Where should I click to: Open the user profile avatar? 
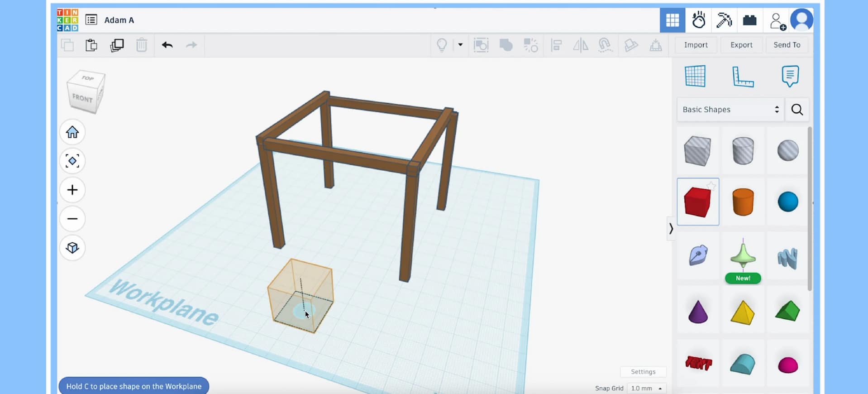click(801, 20)
